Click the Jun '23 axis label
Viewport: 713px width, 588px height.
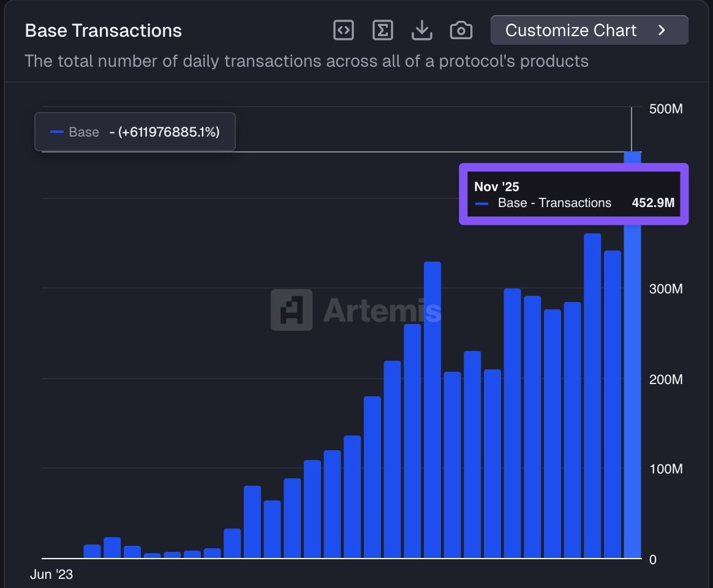click(x=51, y=575)
